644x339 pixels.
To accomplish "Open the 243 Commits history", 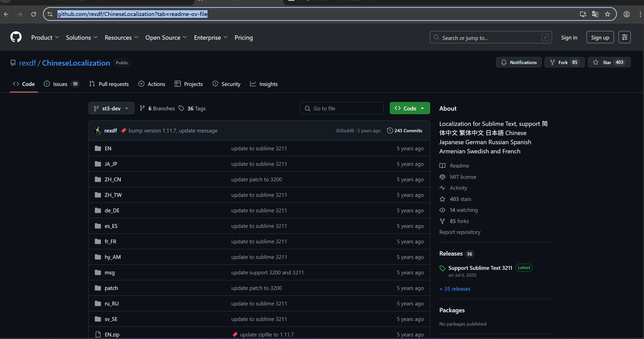I will (x=405, y=130).
